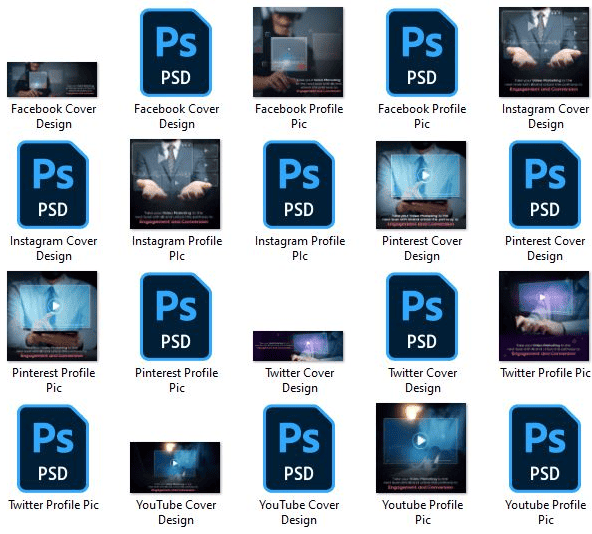Click the Twitter Profile Pic image thumbnail

pyautogui.click(x=544, y=316)
